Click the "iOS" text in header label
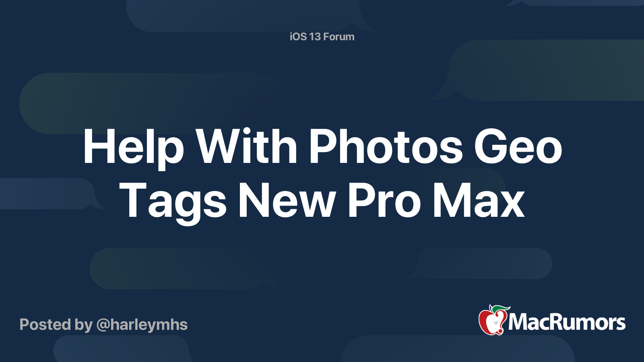Image resolution: width=644 pixels, height=362 pixels. click(x=298, y=37)
